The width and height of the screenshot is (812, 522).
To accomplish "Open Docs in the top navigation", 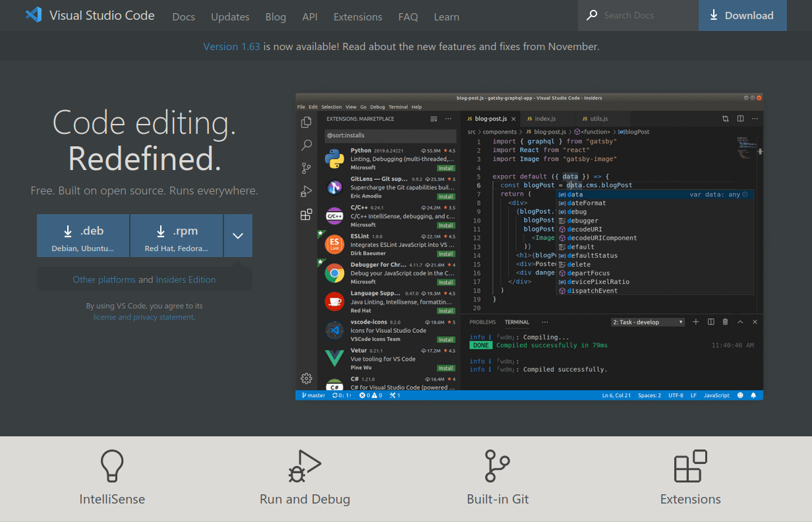I will coord(183,16).
